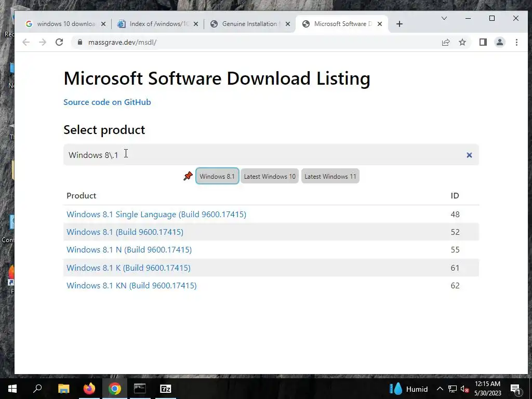Click ID value 62

click(455, 285)
